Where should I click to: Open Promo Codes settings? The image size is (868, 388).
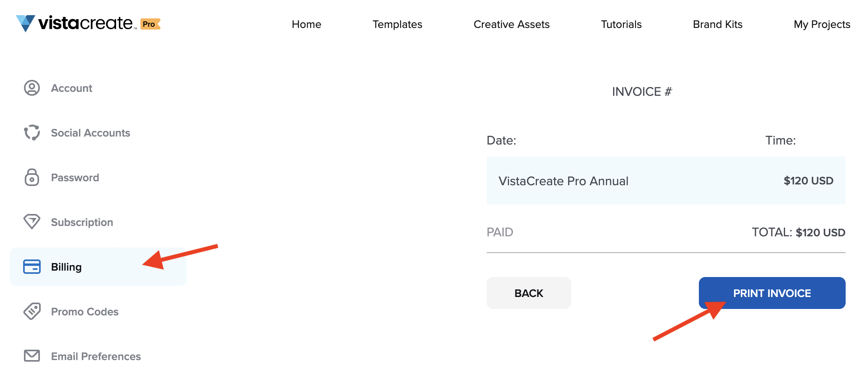coord(85,312)
